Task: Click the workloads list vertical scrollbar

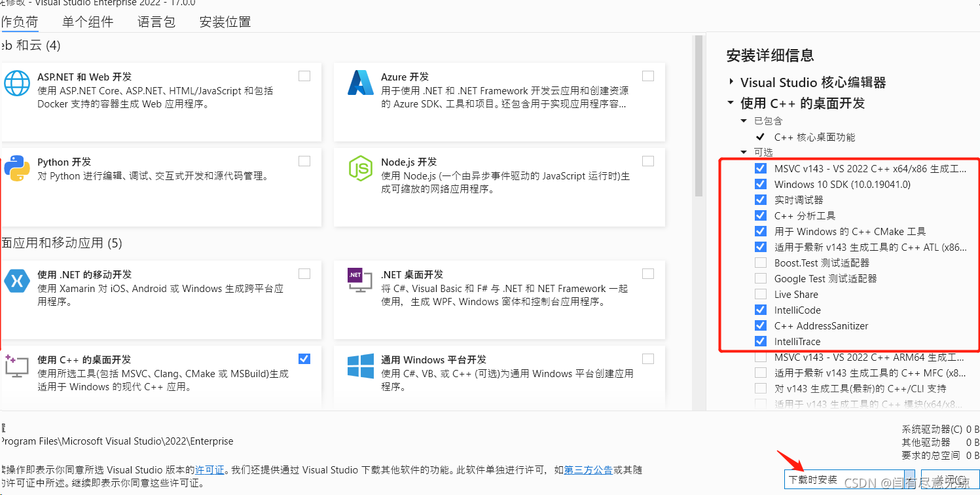Action: tap(699, 115)
